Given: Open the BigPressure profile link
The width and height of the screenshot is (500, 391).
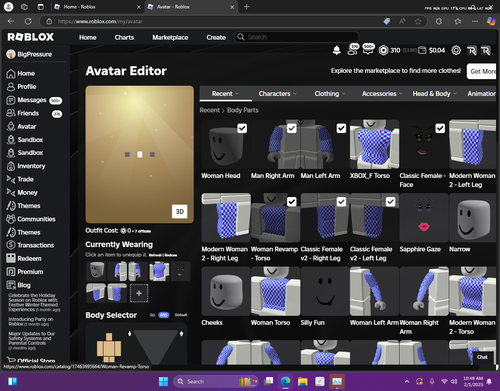Looking at the screenshot, I should [x=29, y=54].
